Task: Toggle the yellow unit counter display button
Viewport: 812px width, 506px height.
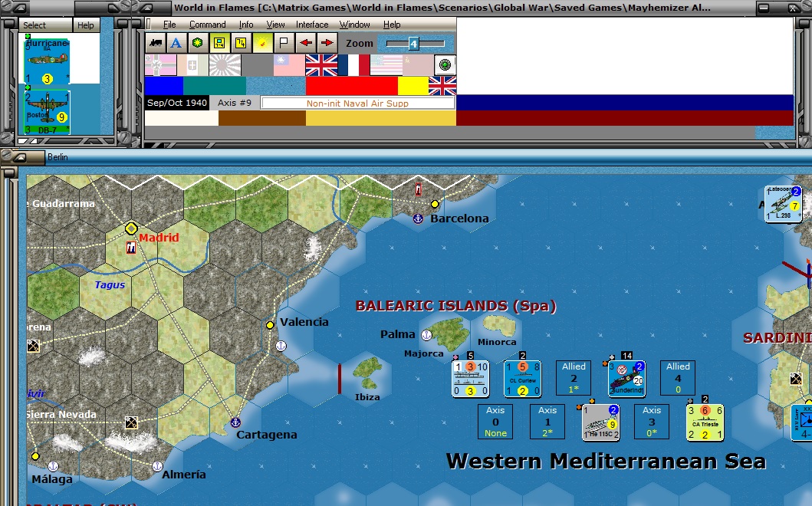Action: (x=219, y=43)
